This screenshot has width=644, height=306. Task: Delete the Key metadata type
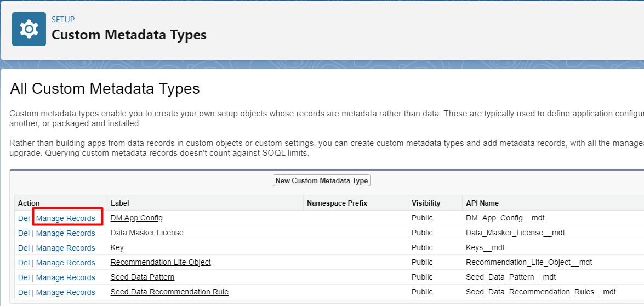24,248
